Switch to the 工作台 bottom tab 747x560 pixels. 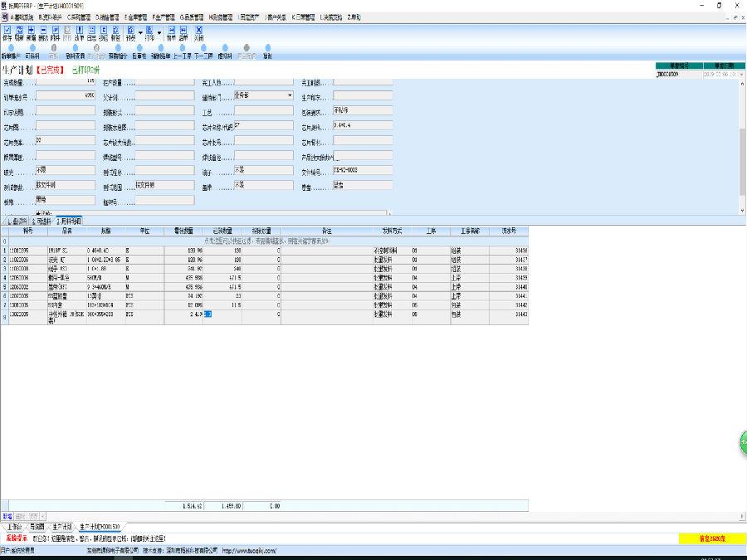pyautogui.click(x=14, y=527)
